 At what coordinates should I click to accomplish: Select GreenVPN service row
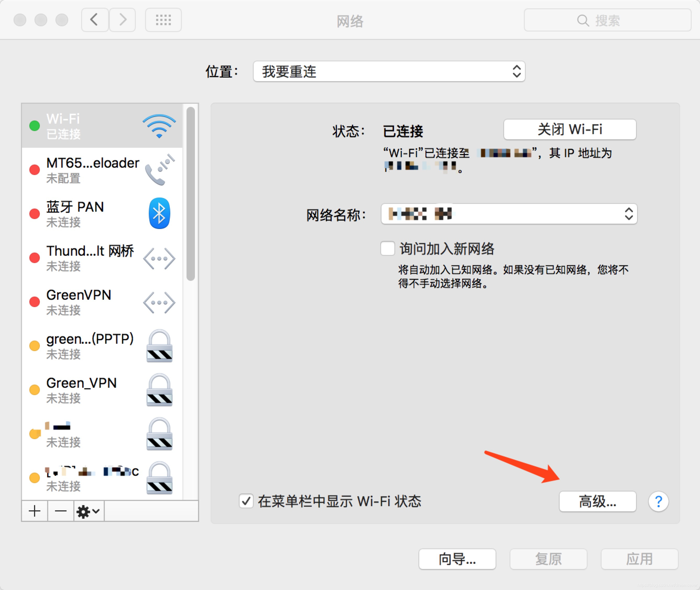pos(102,302)
